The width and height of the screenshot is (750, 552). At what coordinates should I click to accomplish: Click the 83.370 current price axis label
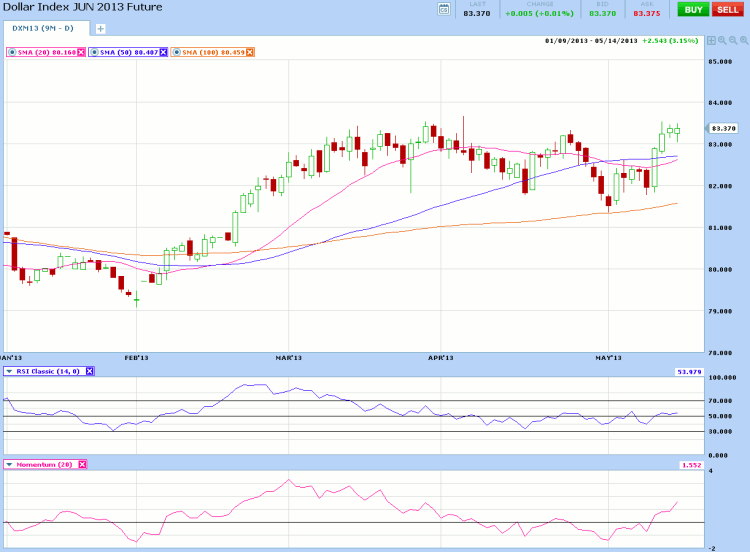[x=722, y=128]
